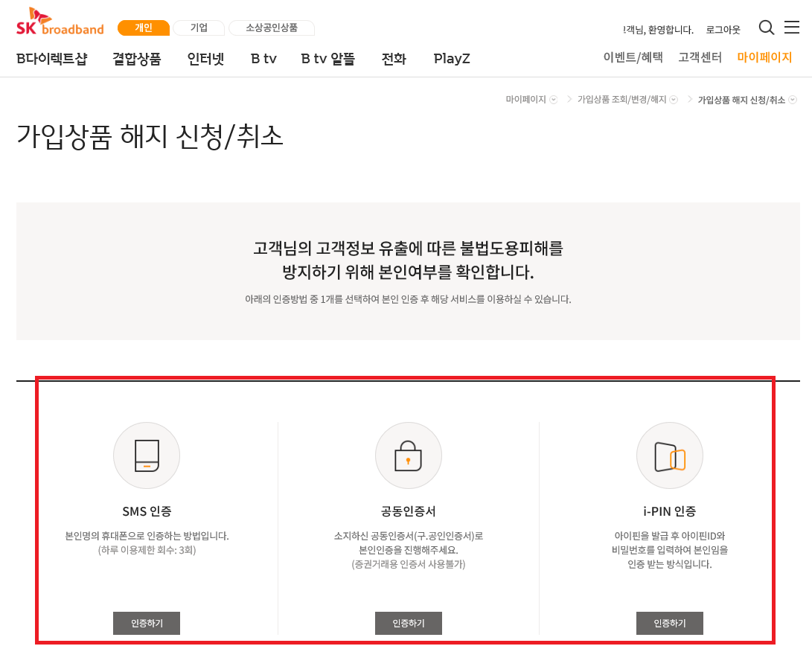The image size is (812, 646).
Task: Click text 아래의 인증방법 중 1개를 선택하여
Action: pyautogui.click(x=313, y=299)
